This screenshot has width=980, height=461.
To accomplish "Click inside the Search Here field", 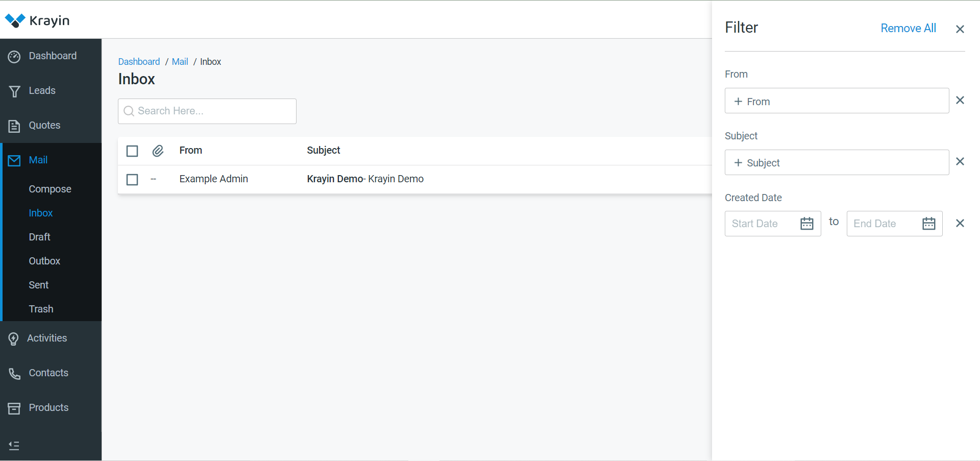I will pyautogui.click(x=207, y=111).
